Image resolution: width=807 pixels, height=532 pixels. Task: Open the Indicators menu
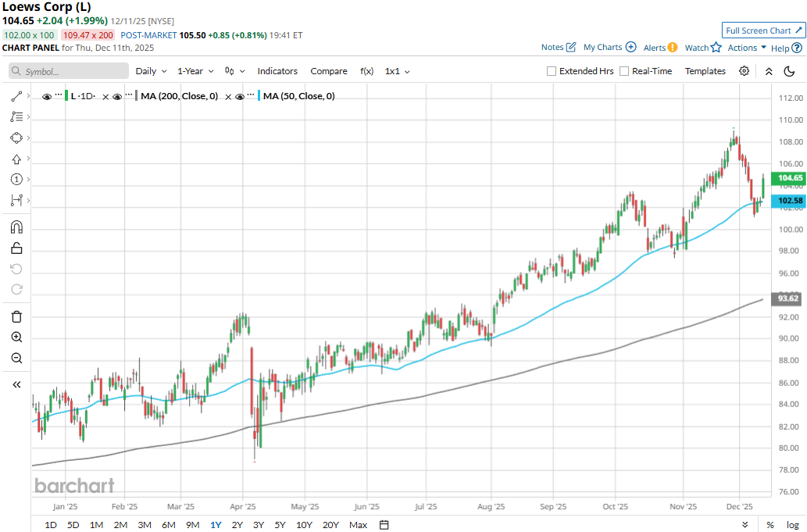pos(277,71)
